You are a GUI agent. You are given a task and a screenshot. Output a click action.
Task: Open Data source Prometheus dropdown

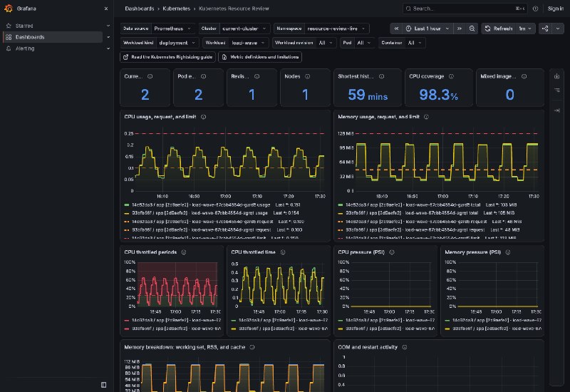tap(173, 29)
